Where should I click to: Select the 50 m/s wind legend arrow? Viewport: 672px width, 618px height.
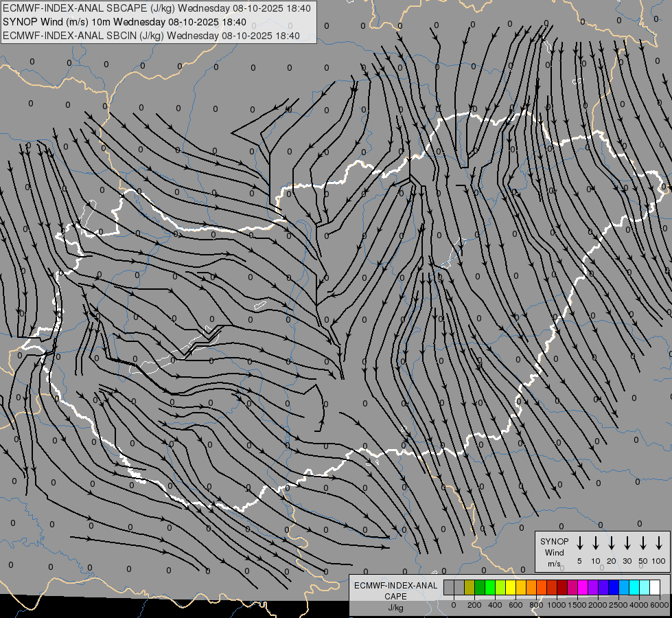643,543
